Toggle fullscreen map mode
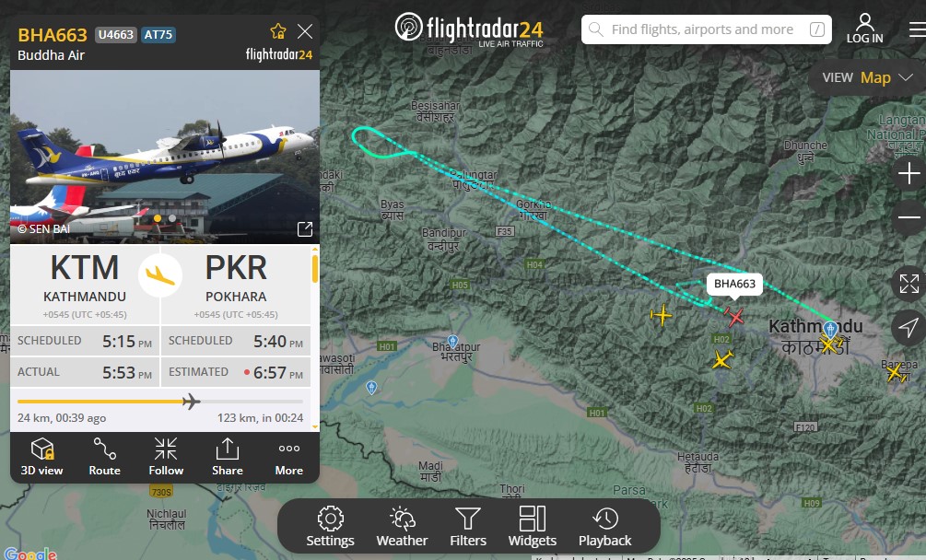 point(908,284)
